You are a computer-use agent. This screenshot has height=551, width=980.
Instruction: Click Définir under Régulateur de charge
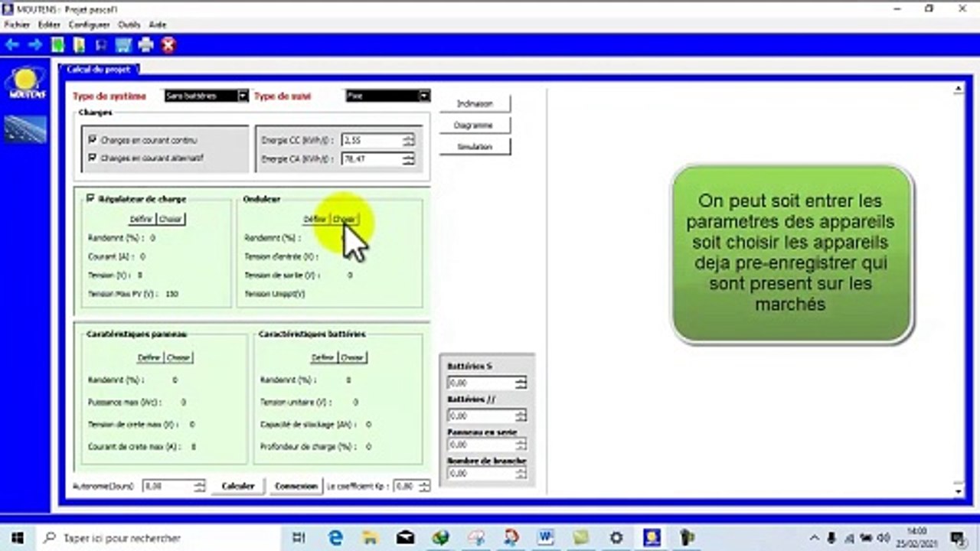(x=142, y=219)
